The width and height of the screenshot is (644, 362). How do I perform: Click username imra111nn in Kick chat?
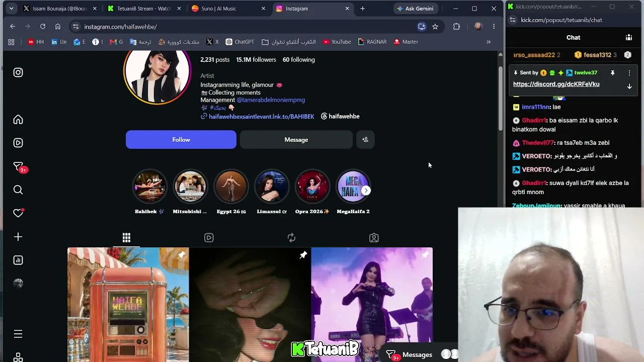[536, 107]
